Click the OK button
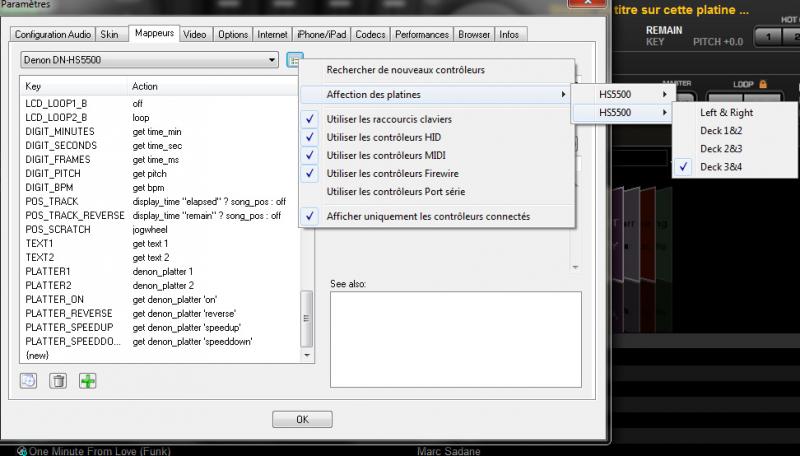The height and width of the screenshot is (456, 800). pos(301,419)
